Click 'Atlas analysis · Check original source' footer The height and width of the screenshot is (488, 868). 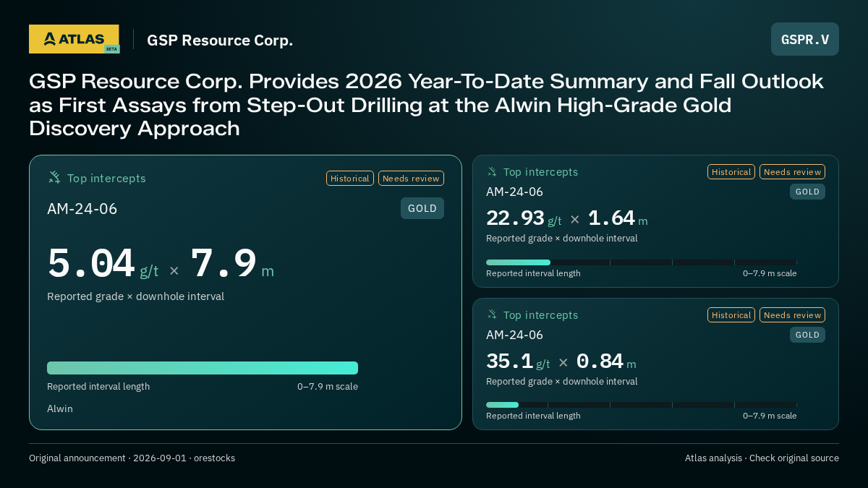click(x=762, y=458)
